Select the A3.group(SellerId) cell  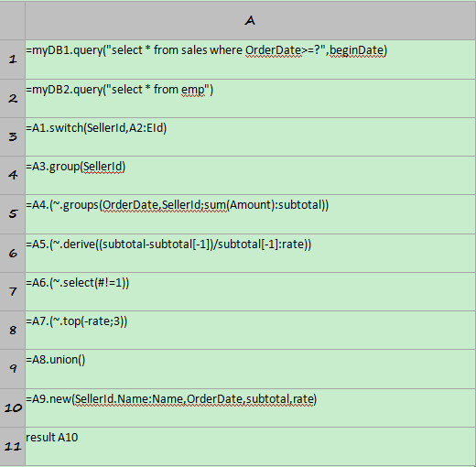[x=250, y=176]
